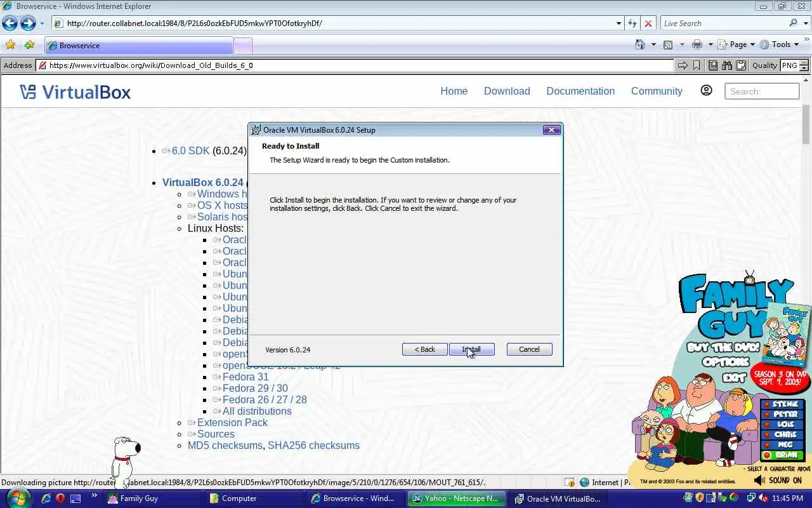
Task: Click the Live Search magnifier icon
Action: (x=793, y=23)
